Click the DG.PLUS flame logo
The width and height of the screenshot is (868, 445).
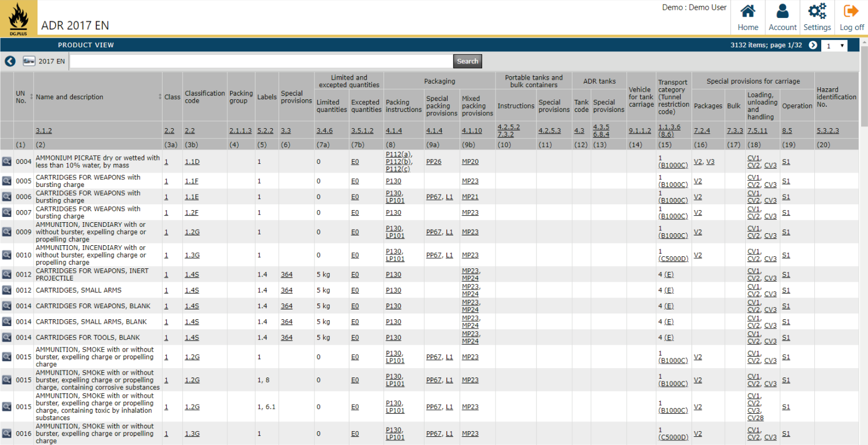(x=18, y=17)
